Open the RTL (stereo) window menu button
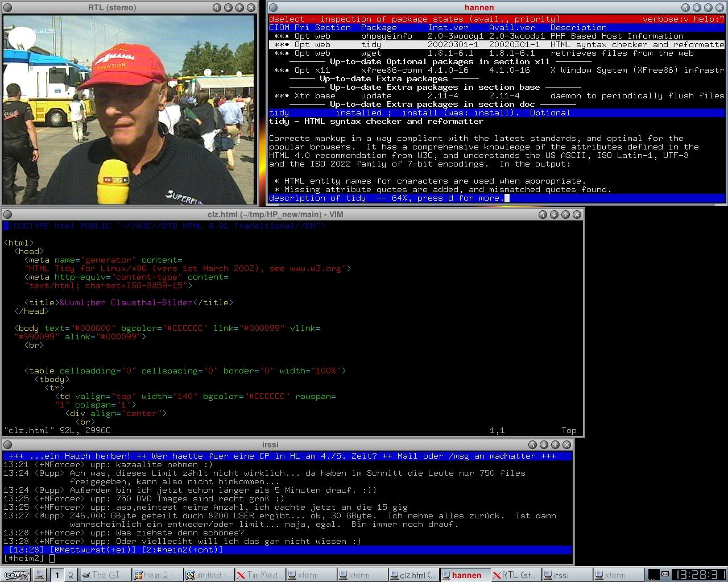The height and width of the screenshot is (582, 728). [8, 7]
